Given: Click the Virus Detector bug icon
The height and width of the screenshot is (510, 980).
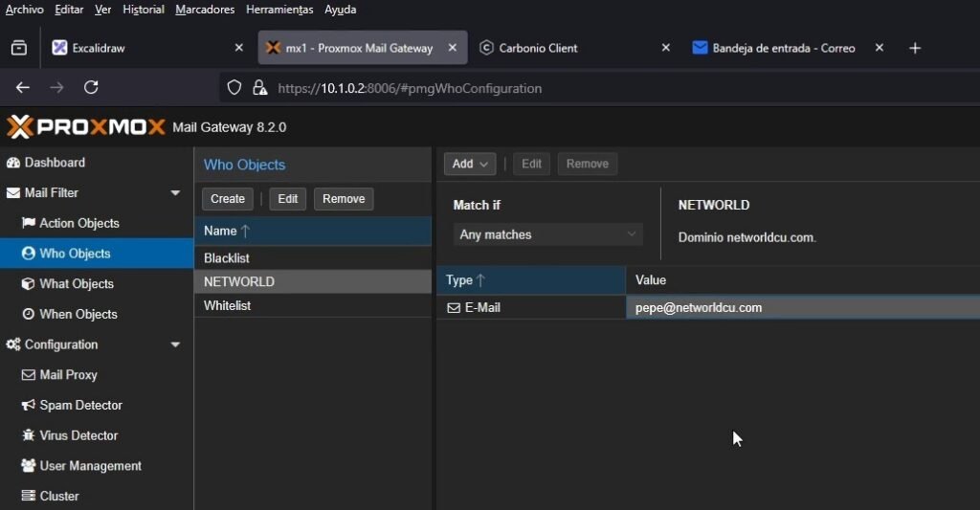Looking at the screenshot, I should click(x=28, y=435).
